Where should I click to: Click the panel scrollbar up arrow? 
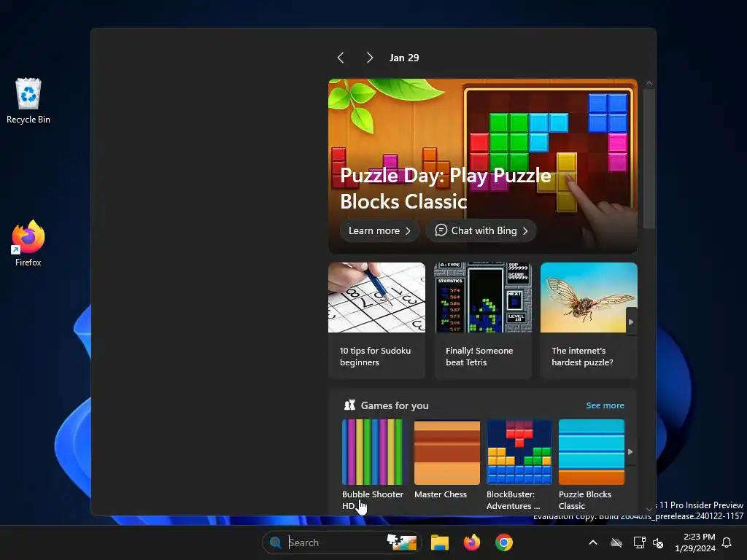click(x=649, y=83)
